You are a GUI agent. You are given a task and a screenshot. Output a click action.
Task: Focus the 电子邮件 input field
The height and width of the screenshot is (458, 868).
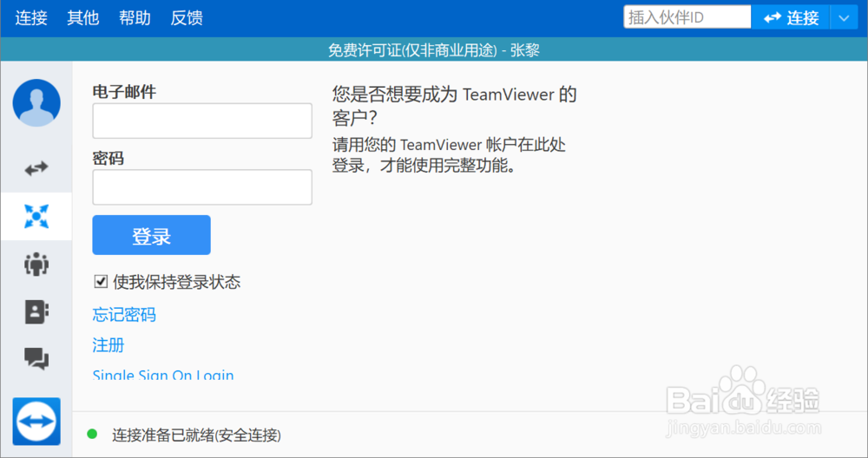tap(202, 121)
